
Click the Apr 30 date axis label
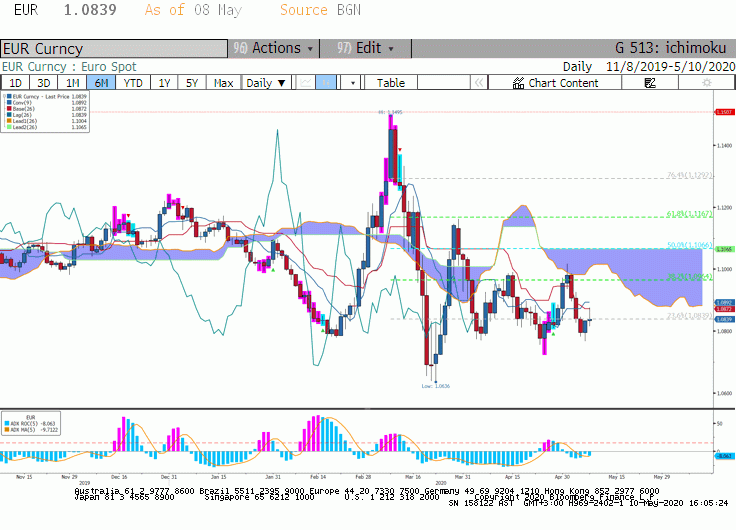pyautogui.click(x=562, y=477)
